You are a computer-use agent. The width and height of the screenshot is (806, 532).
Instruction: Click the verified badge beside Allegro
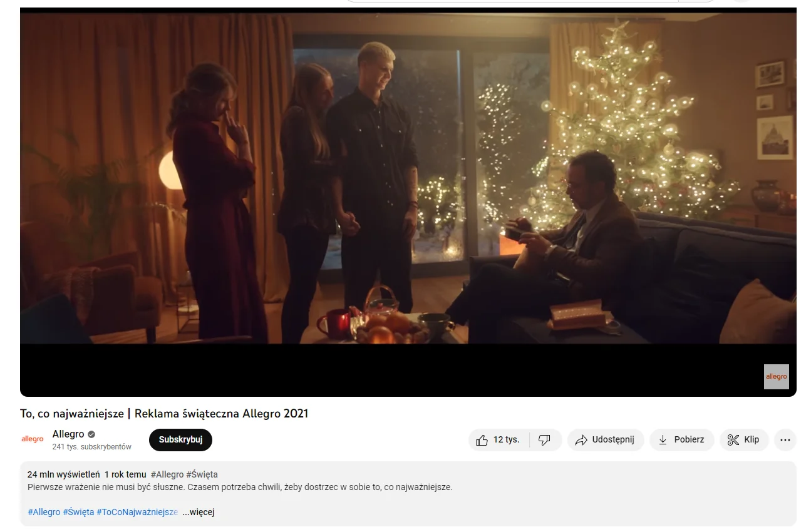[91, 434]
